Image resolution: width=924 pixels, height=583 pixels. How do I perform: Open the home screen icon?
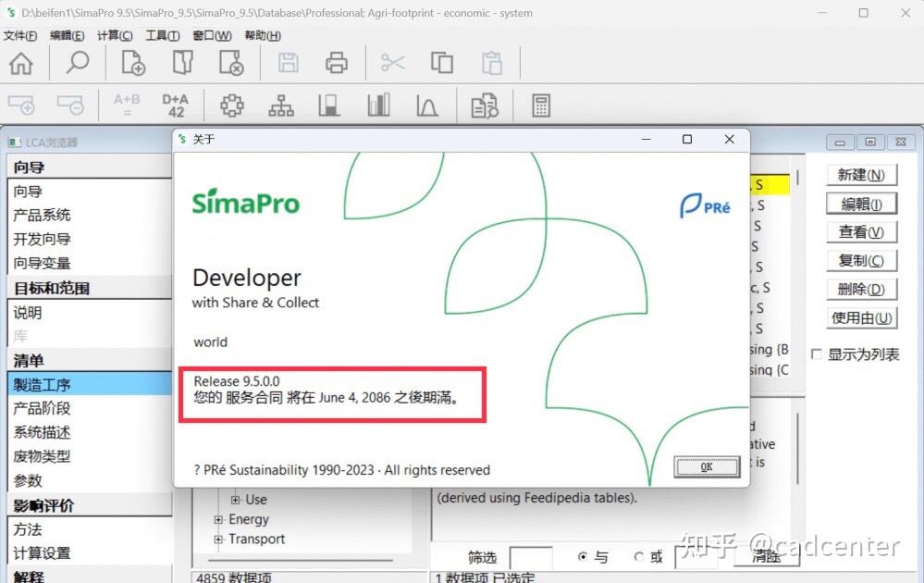point(20,62)
